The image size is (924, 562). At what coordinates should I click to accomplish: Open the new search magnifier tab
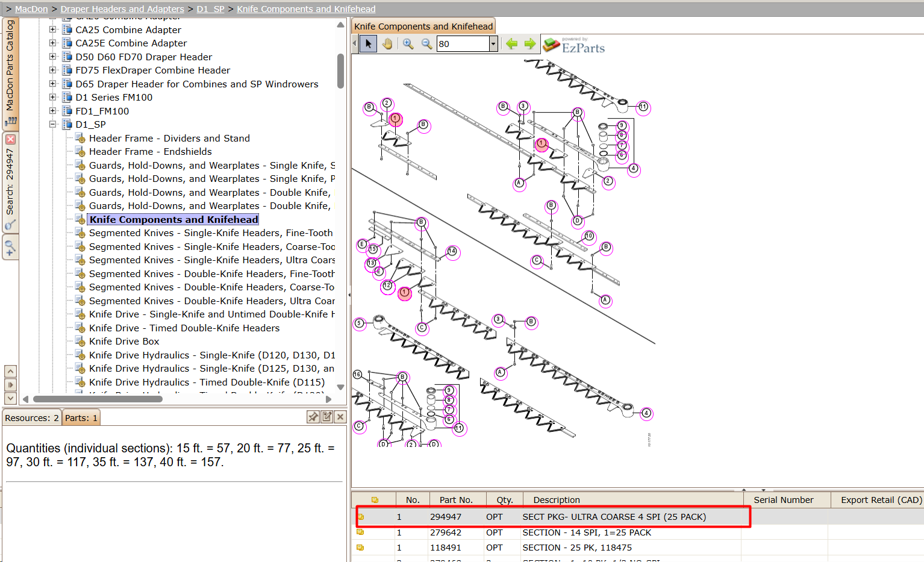click(10, 247)
